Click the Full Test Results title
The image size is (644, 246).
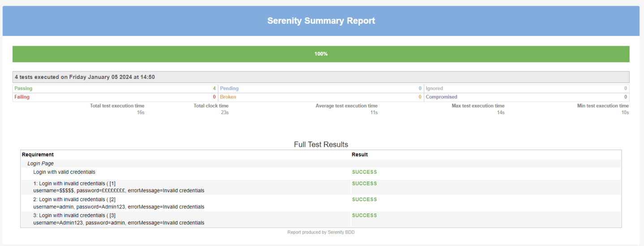(321, 144)
